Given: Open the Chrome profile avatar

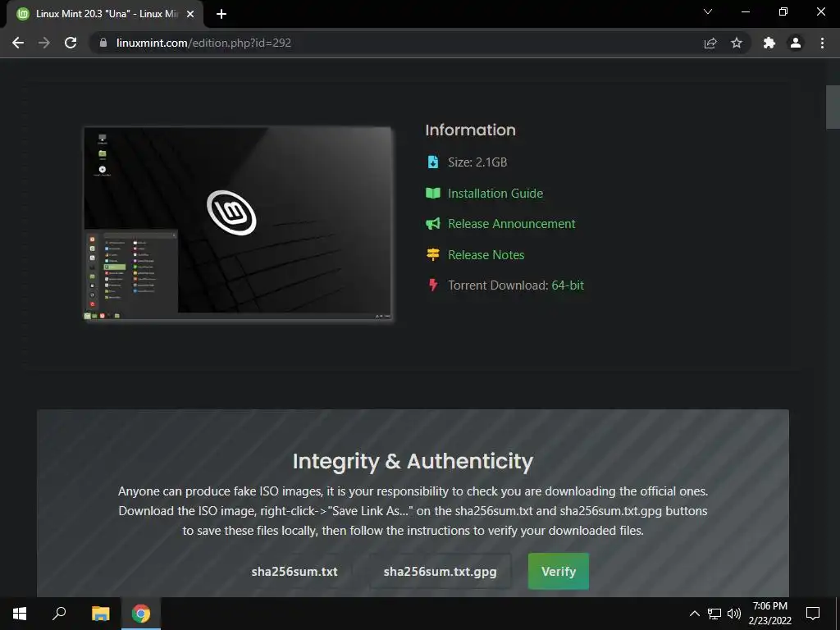Looking at the screenshot, I should 796,43.
